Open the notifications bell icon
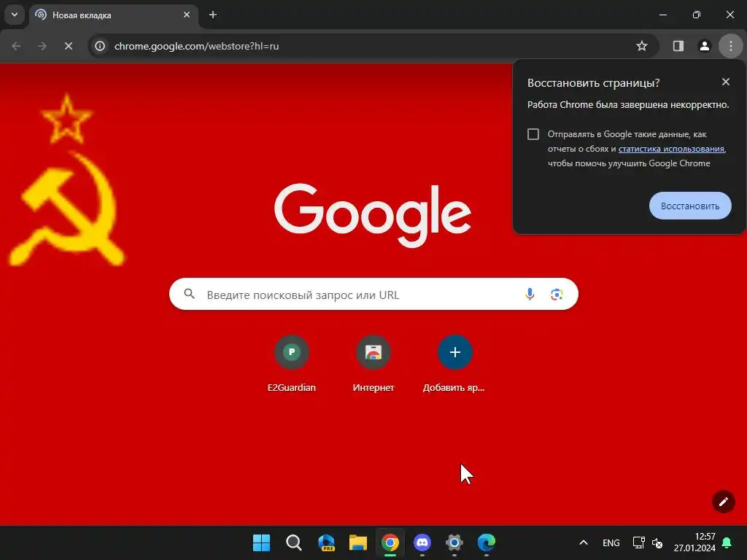The height and width of the screenshot is (560, 747). pos(727,542)
